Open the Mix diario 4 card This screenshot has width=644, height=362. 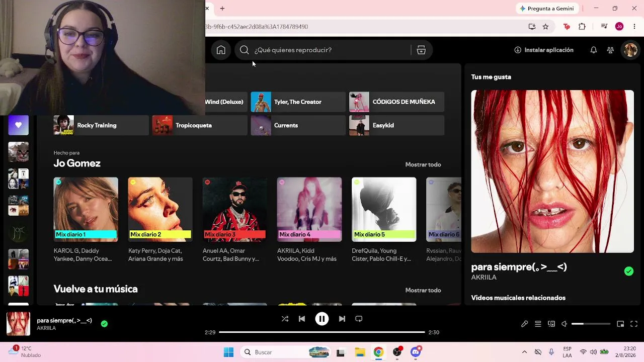(309, 220)
